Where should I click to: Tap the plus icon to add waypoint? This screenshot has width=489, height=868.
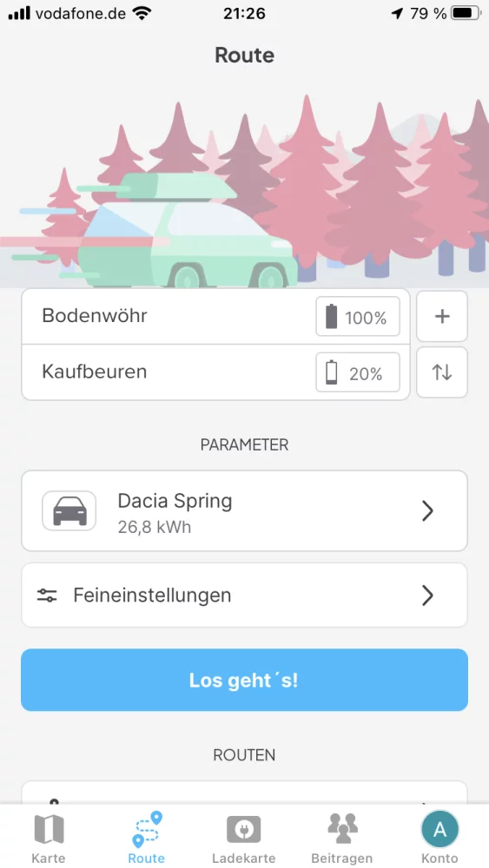point(442,316)
